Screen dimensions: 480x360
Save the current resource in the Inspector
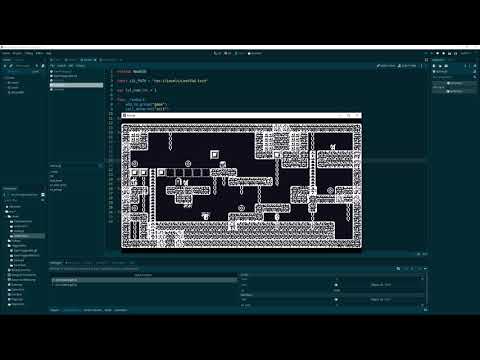(446, 66)
